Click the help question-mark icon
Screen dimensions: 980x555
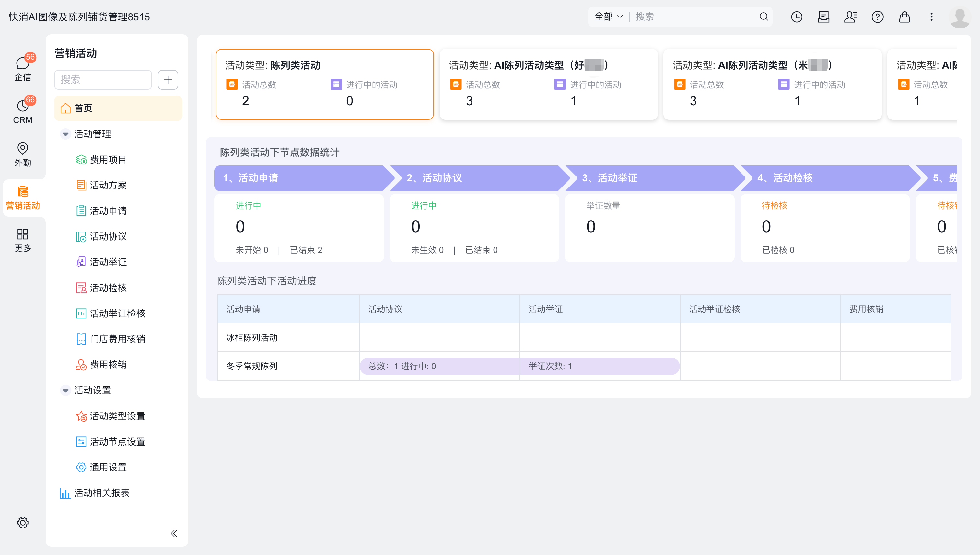[x=877, y=17]
